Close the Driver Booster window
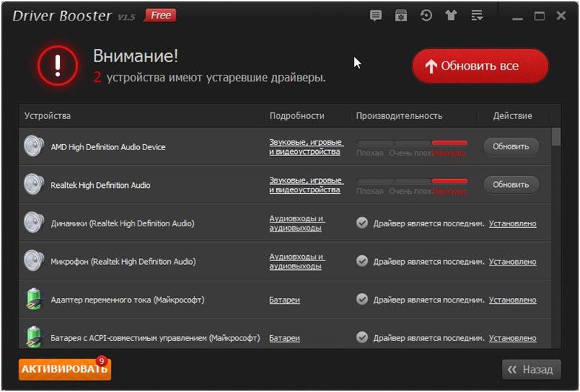The height and width of the screenshot is (392, 580). (x=561, y=16)
